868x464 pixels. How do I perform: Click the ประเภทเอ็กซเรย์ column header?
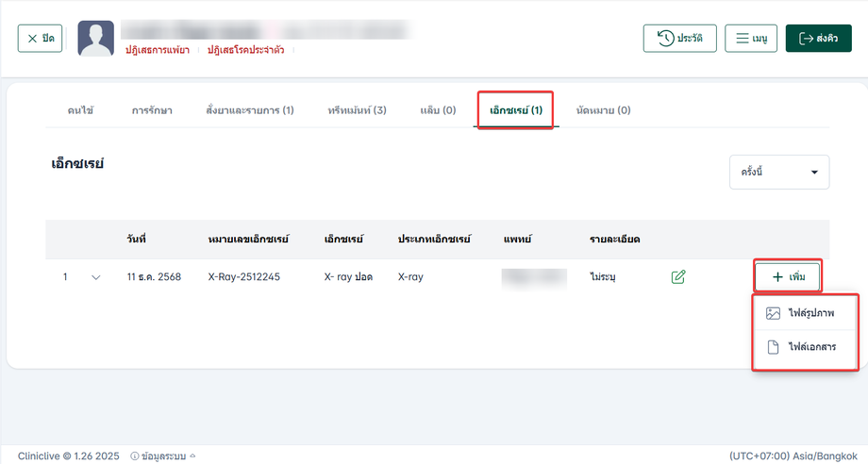pos(434,239)
